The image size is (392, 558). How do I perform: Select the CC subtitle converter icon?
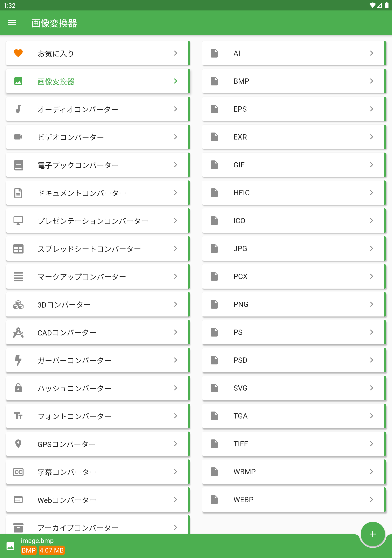click(x=18, y=472)
